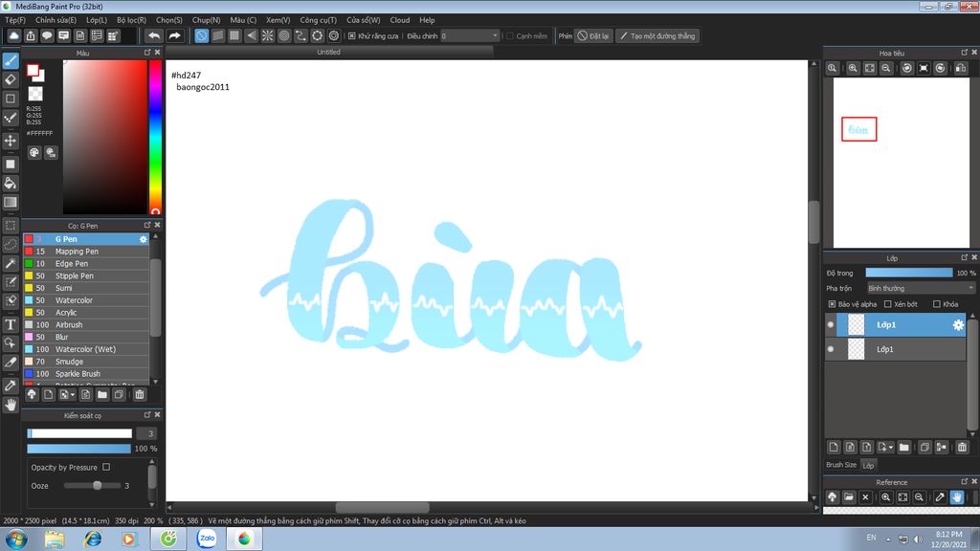Toggle the Khử răng cưa checkbox
This screenshot has width=980, height=551.
352,35
